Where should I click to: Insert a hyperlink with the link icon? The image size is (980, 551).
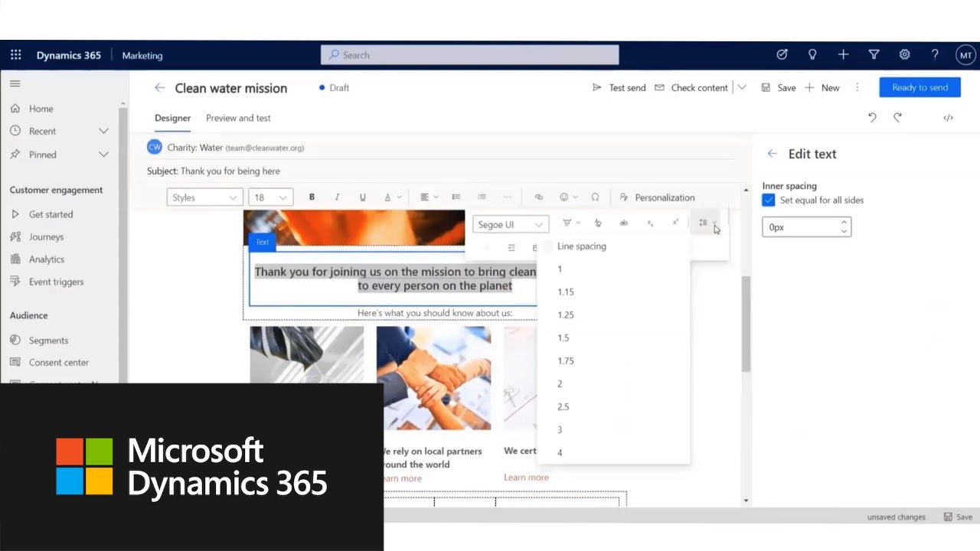coord(538,197)
